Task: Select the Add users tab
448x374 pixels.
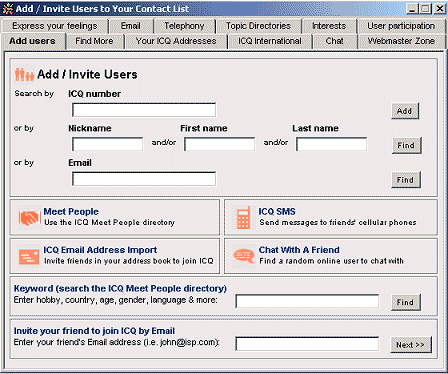Action: pyautogui.click(x=32, y=41)
